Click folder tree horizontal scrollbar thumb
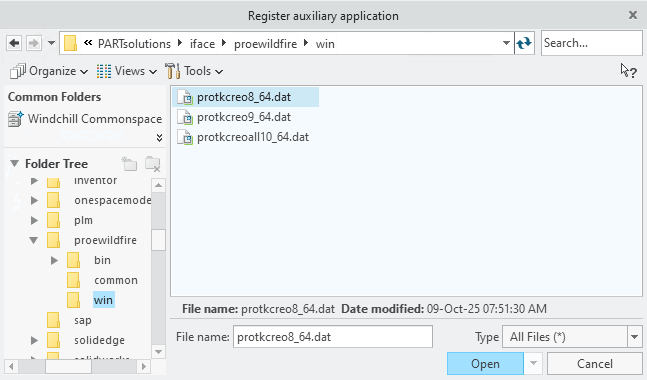 (68, 366)
